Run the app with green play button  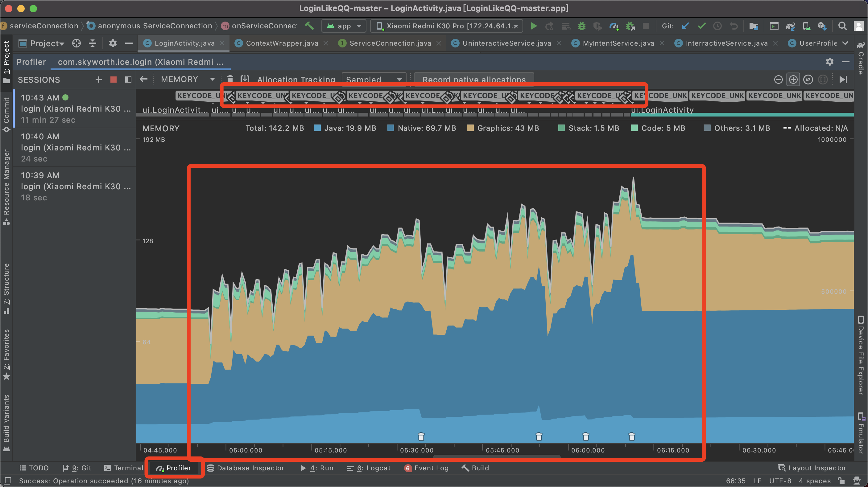click(534, 26)
